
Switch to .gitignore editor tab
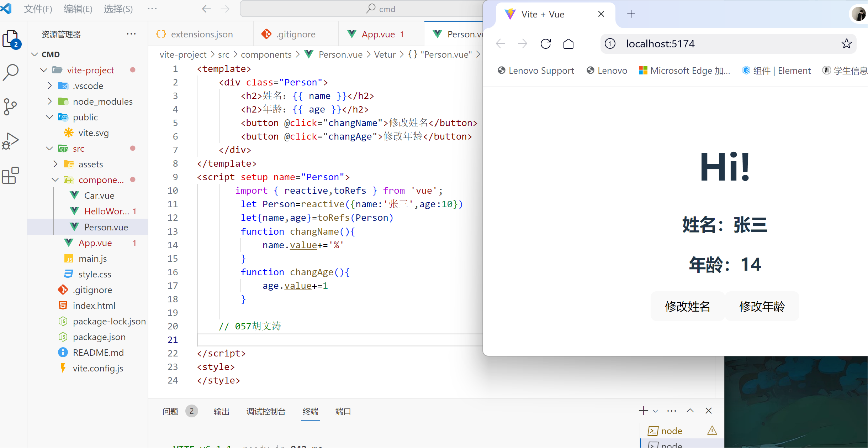pyautogui.click(x=296, y=34)
